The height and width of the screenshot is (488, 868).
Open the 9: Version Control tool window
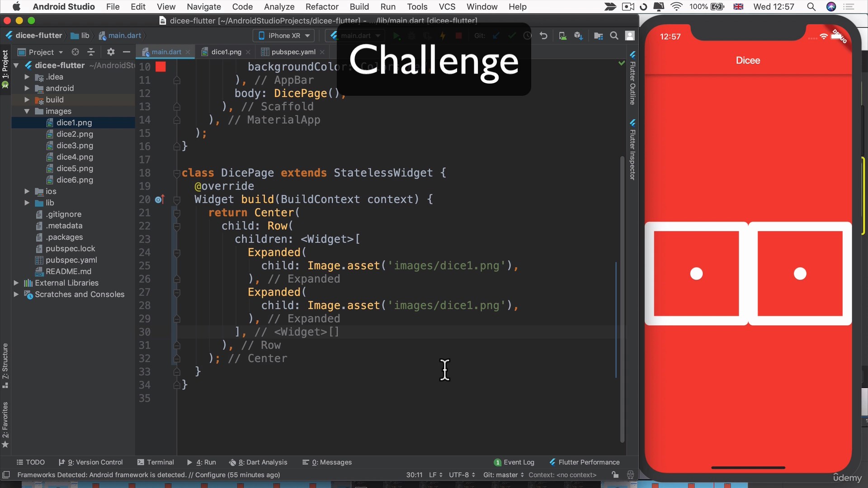pos(90,462)
